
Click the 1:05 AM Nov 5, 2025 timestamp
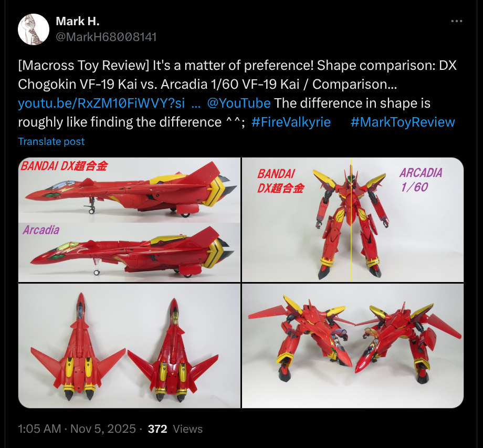click(x=77, y=429)
